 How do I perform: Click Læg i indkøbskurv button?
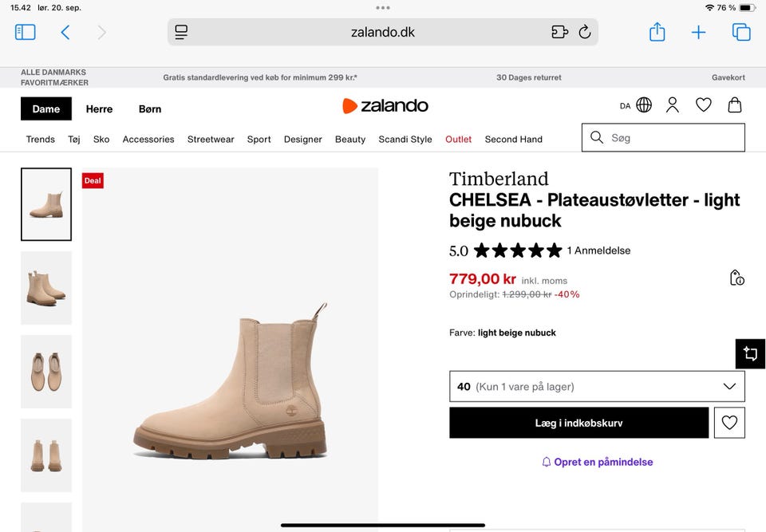click(x=579, y=423)
